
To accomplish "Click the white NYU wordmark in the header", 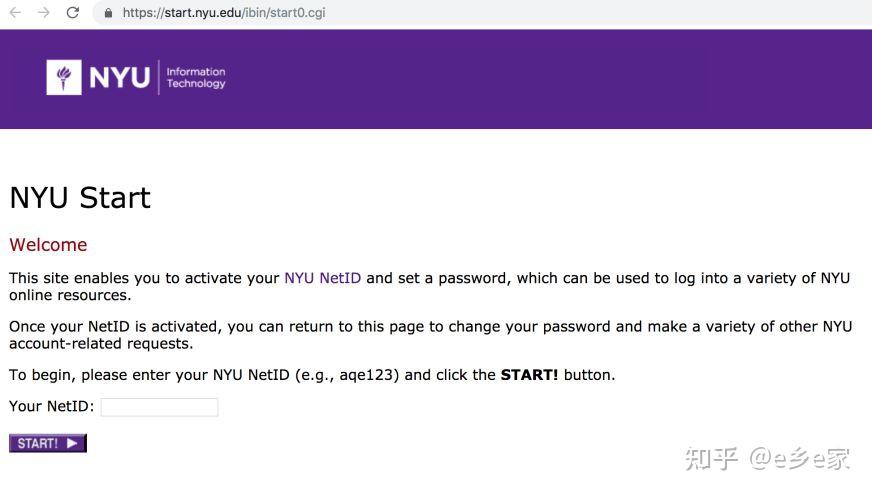I will (x=119, y=77).
